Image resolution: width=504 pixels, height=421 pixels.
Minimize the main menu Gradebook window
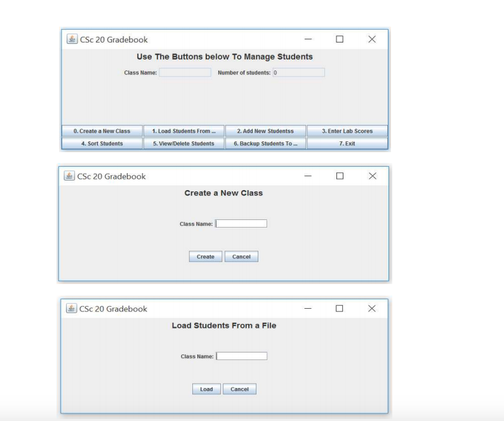pos(308,39)
